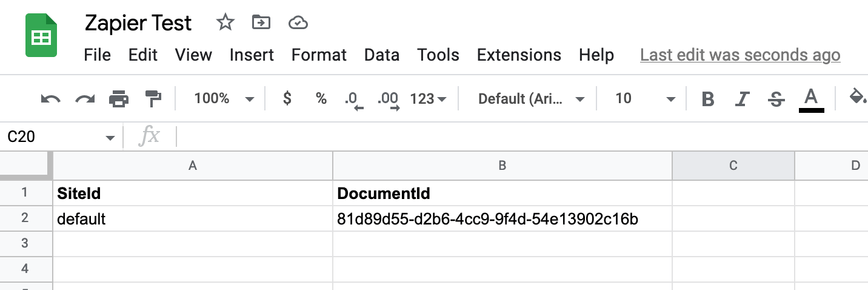The image size is (868, 290).
Task: Click the move to folder icon
Action: (261, 22)
